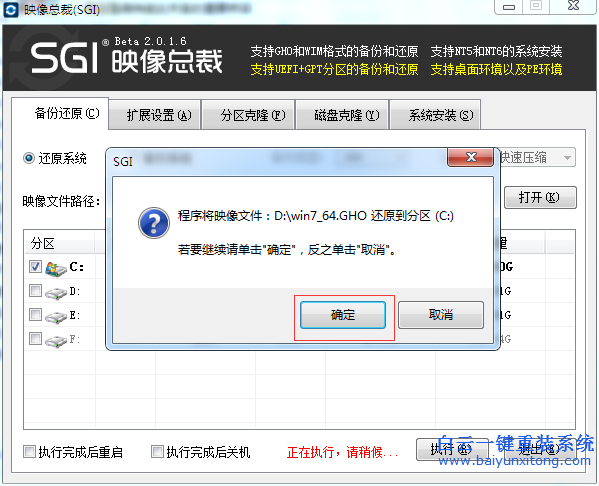Click the 映像文件路径 label
Viewport: 599px width, 486px height.
pos(61,201)
